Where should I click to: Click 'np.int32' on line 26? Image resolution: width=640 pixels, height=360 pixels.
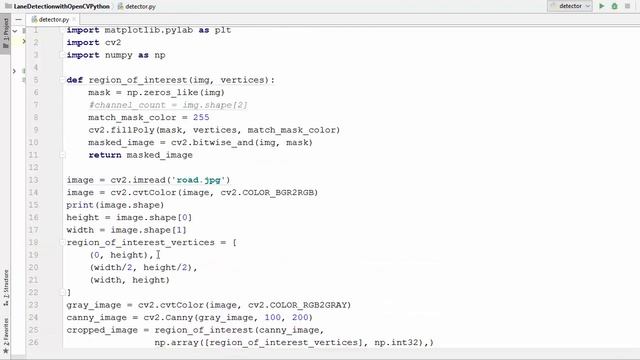396,342
